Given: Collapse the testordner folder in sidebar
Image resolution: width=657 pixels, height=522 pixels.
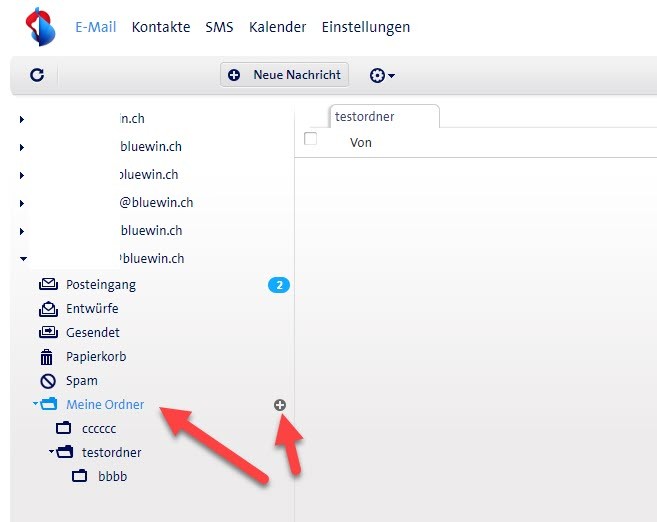Looking at the screenshot, I should coord(51,453).
